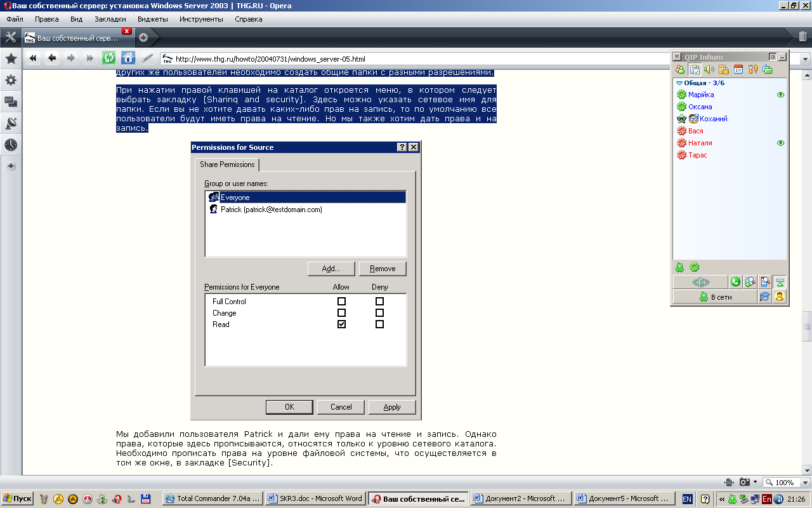Open the Widgets gear panel in sidebar
Screen dimensions: 812x508
[11, 81]
